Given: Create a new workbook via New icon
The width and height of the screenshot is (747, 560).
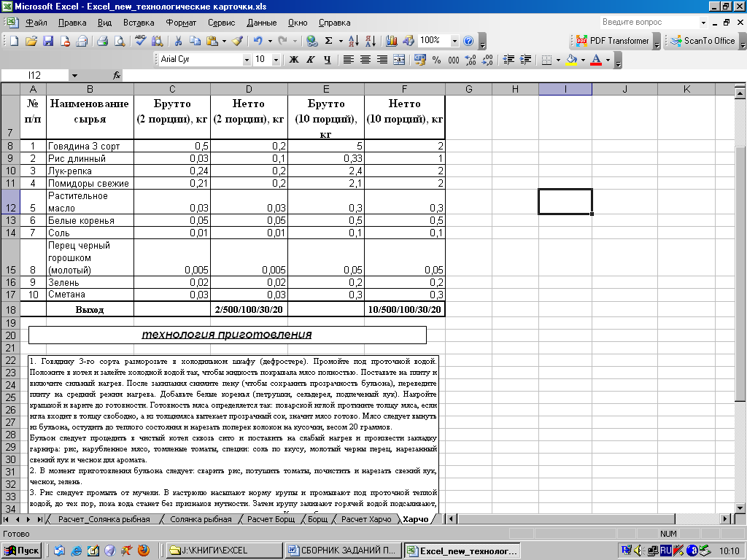Looking at the screenshot, I should tap(15, 41).
